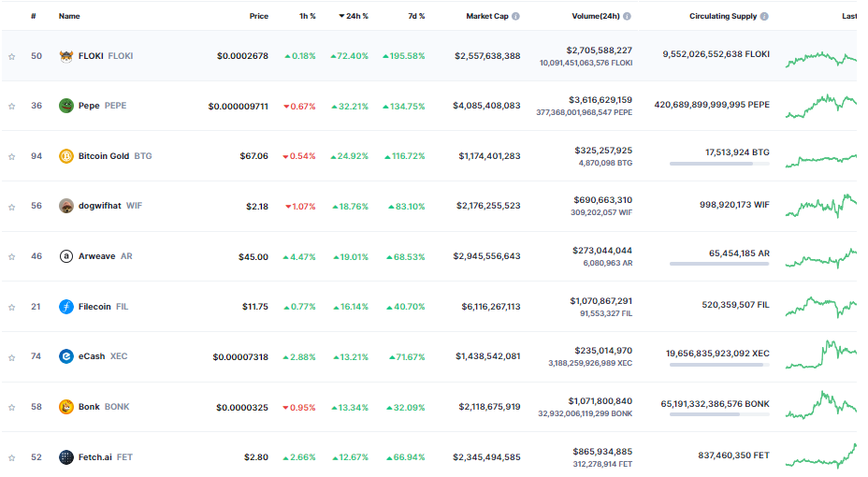Click dogwifhat supply 998,920,173 WIF
The height and width of the screenshot is (477, 868).
click(x=734, y=205)
